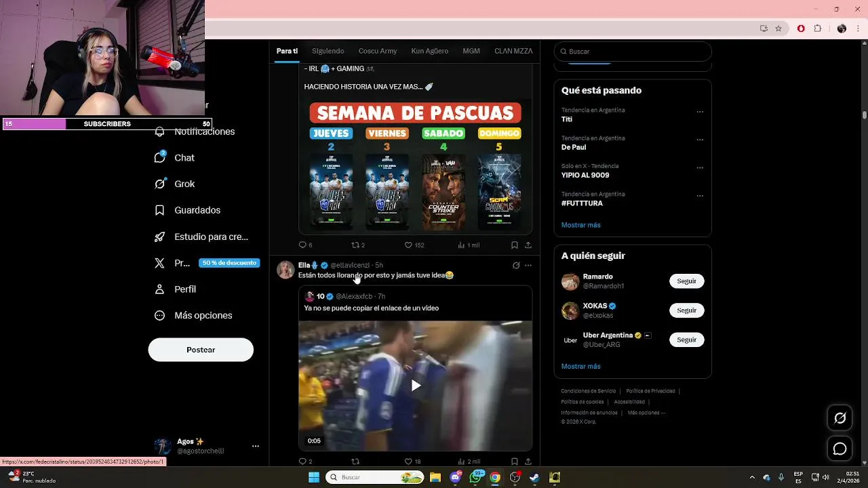Open Steam from the taskbar

535,477
